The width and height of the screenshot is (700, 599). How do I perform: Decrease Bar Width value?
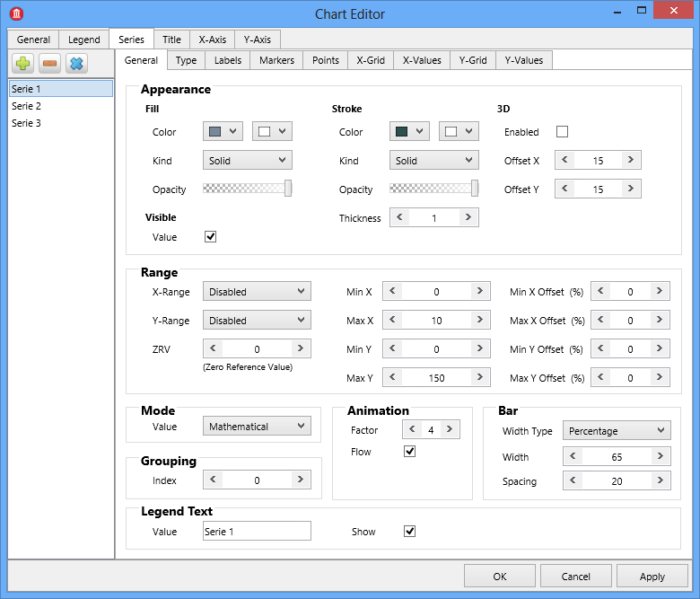pyautogui.click(x=573, y=456)
